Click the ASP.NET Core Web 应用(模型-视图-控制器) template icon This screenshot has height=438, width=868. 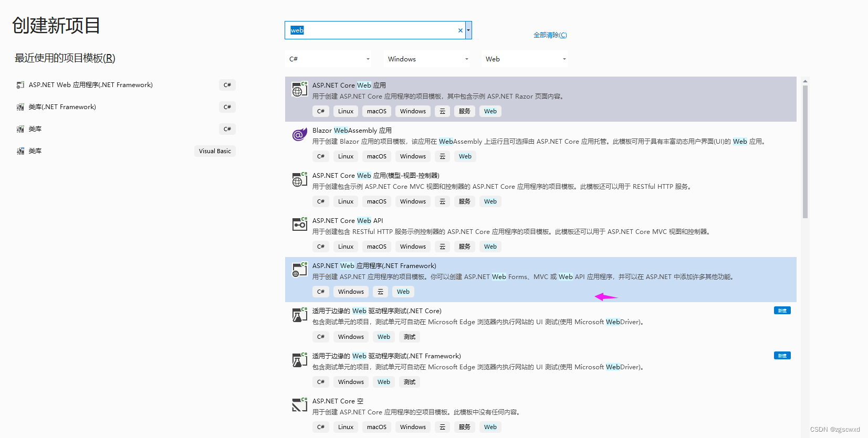click(299, 179)
